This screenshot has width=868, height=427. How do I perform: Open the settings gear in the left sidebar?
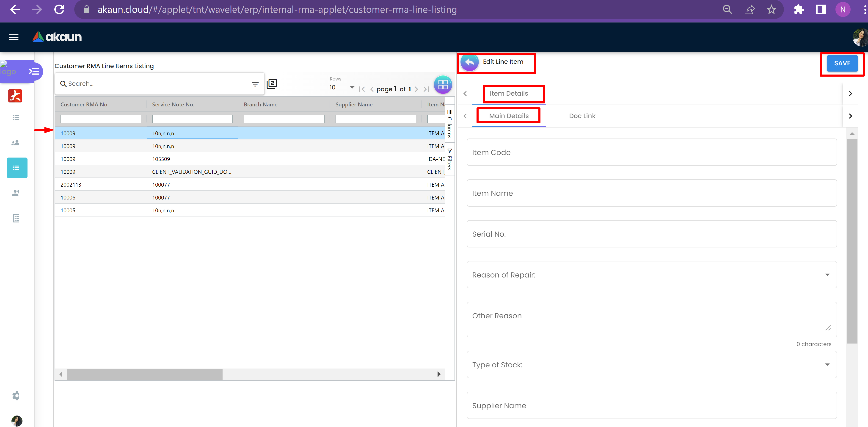pyautogui.click(x=16, y=396)
